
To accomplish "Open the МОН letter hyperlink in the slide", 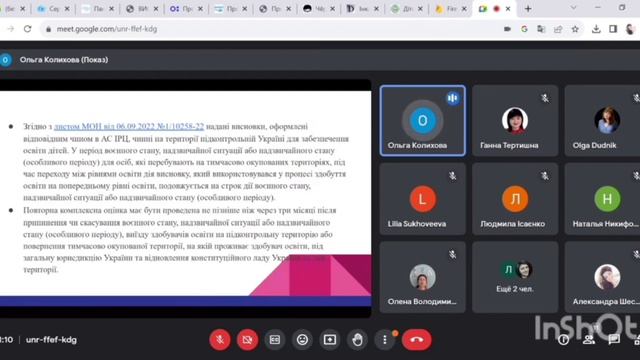I will (129, 127).
